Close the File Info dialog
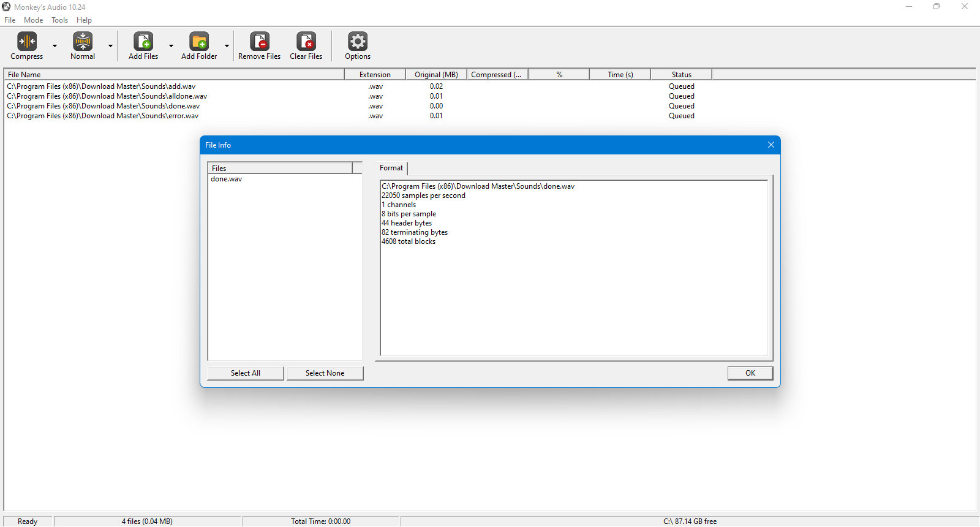 click(x=771, y=145)
